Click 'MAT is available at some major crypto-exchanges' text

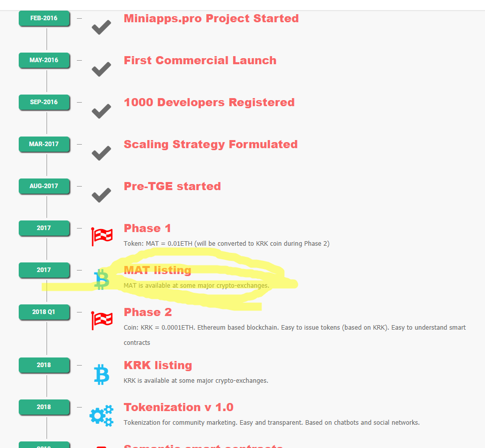point(196,286)
